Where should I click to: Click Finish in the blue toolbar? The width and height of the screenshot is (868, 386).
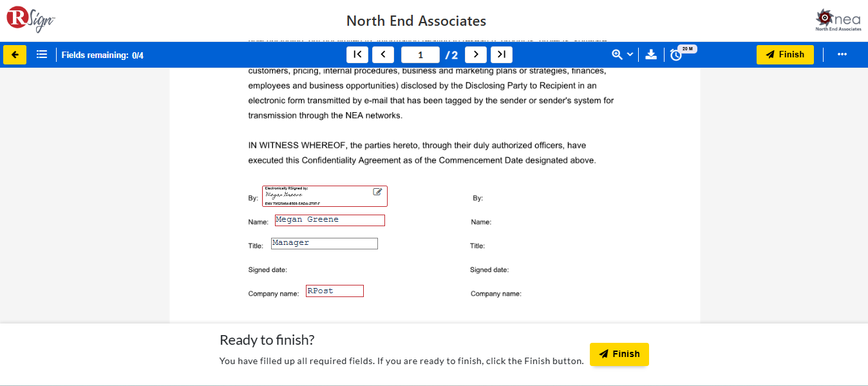pyautogui.click(x=785, y=55)
